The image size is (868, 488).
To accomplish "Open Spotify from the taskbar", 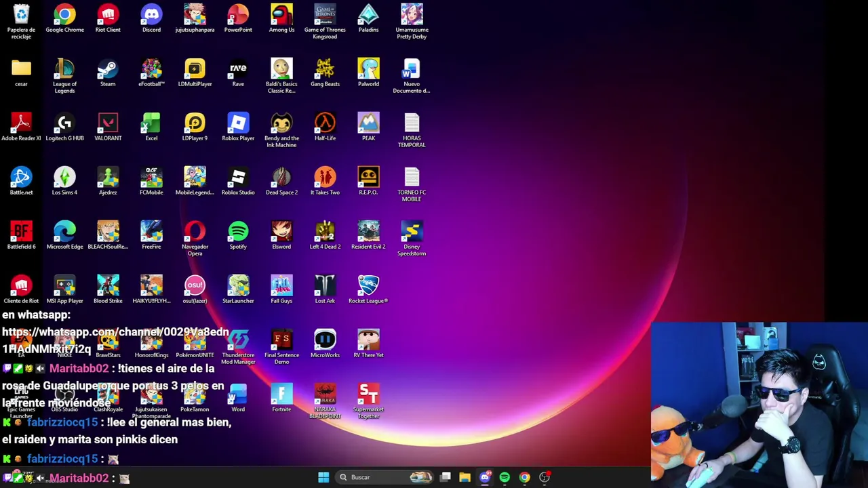I will pyautogui.click(x=505, y=477).
